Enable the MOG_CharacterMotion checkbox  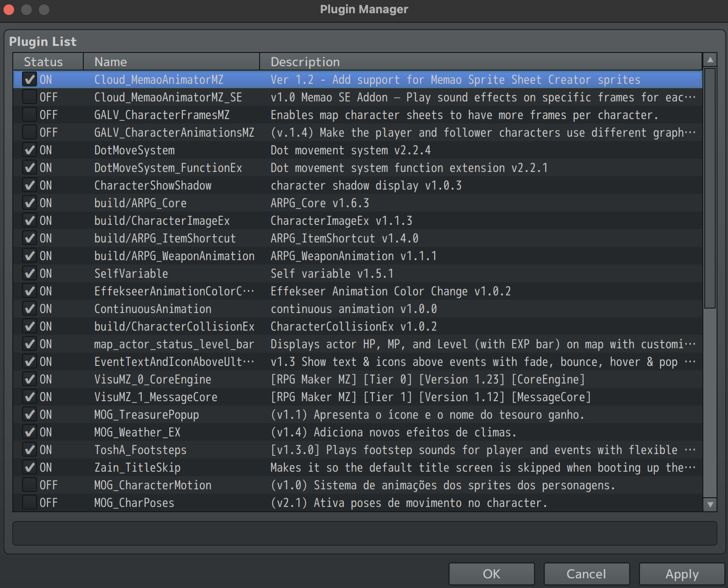[x=30, y=485]
